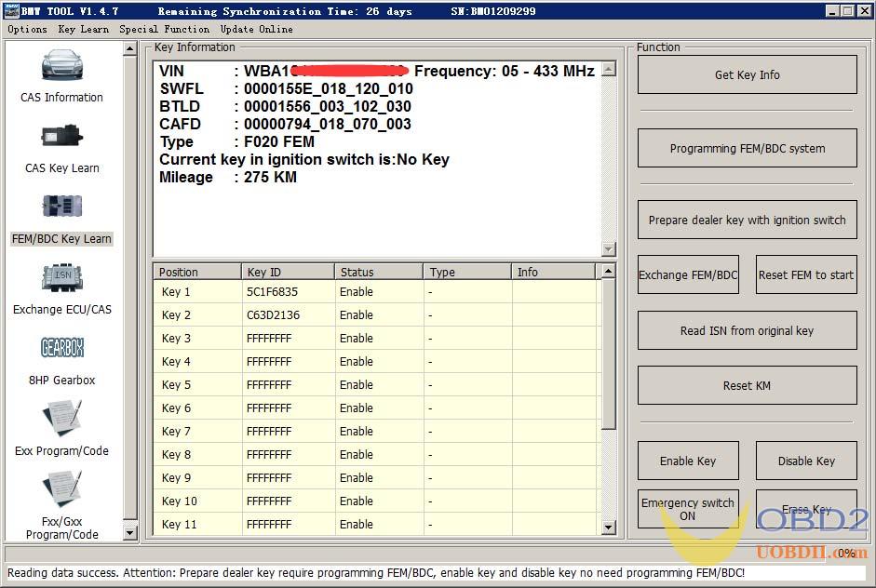Viewport: 876px width, 588px height.
Task: Click the BMW Tool title bar icon
Action: (12, 11)
